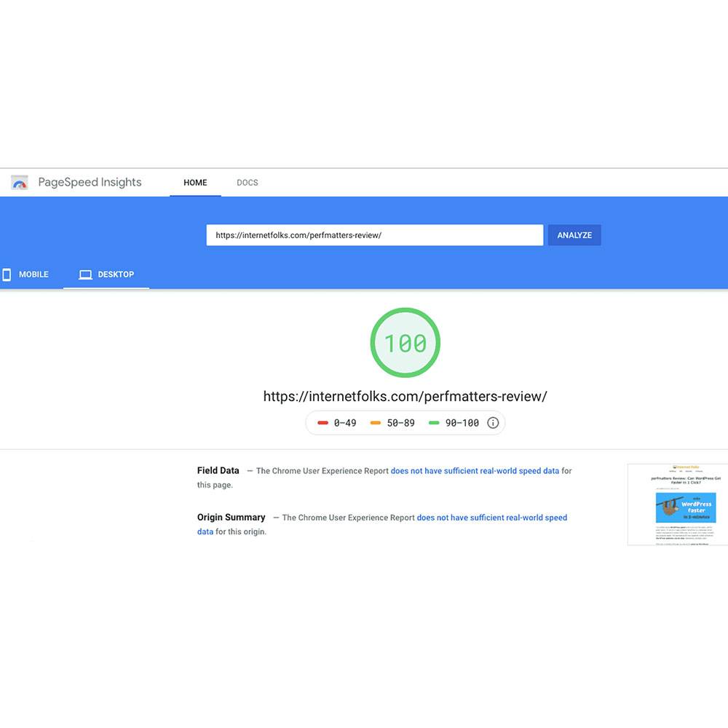728x728 pixels.
Task: Click the 100 score gauge circle
Action: [405, 343]
